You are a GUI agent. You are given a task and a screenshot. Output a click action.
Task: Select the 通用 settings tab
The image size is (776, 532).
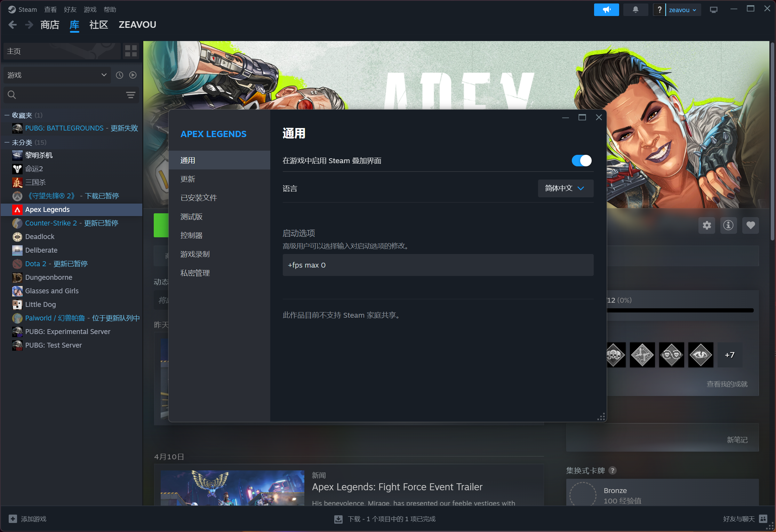point(219,160)
